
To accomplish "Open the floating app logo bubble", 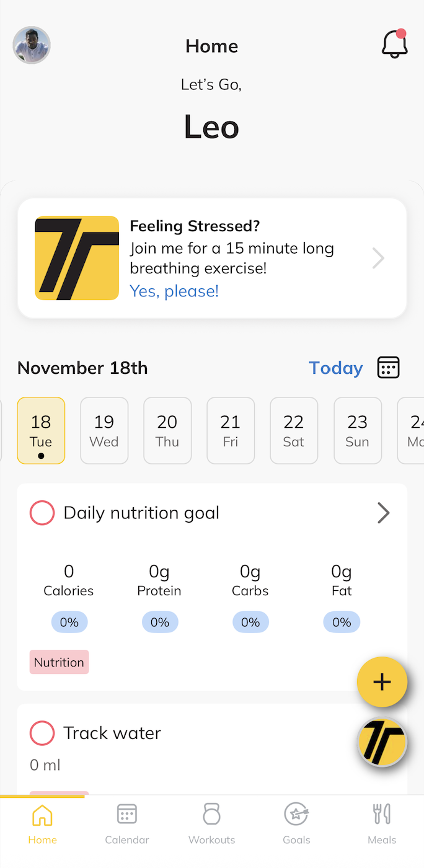I will click(382, 742).
